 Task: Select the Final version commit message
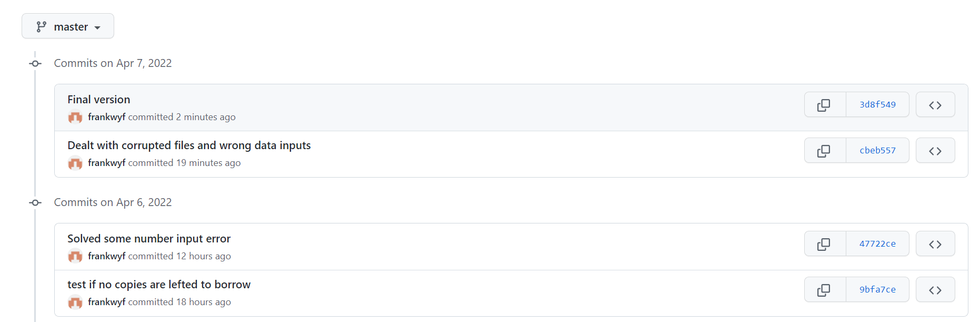(99, 99)
